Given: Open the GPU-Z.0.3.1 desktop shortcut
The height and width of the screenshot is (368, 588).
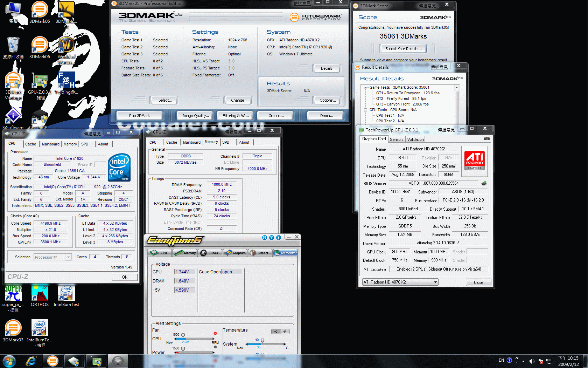Looking at the screenshot, I should (40, 86).
